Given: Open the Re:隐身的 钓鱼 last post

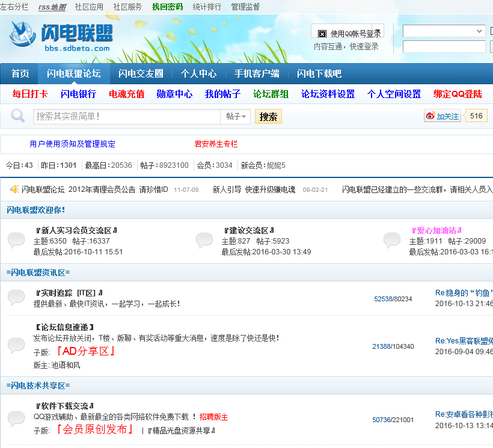Looking at the screenshot, I should click(464, 293).
